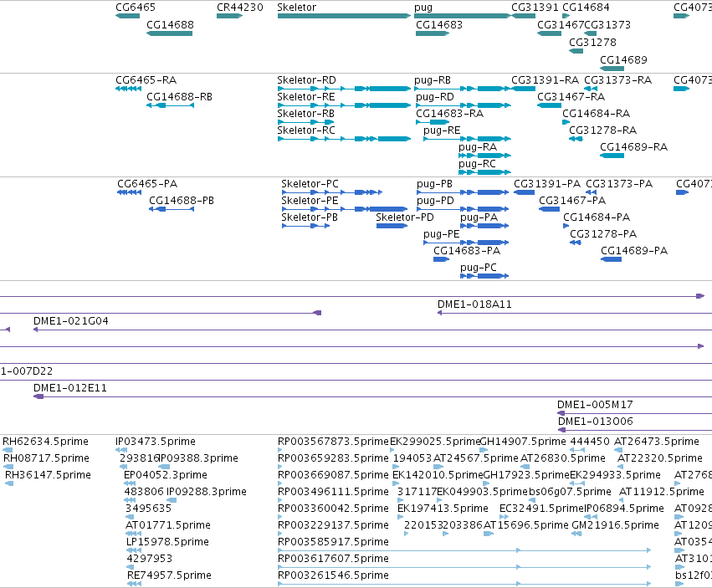Select protein pug-PC
The height and width of the screenshot is (588, 712).
484,276
